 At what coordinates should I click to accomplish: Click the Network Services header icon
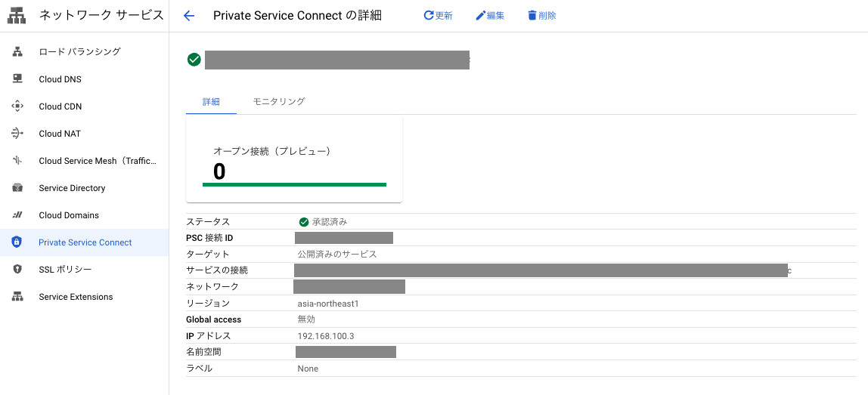pos(17,16)
